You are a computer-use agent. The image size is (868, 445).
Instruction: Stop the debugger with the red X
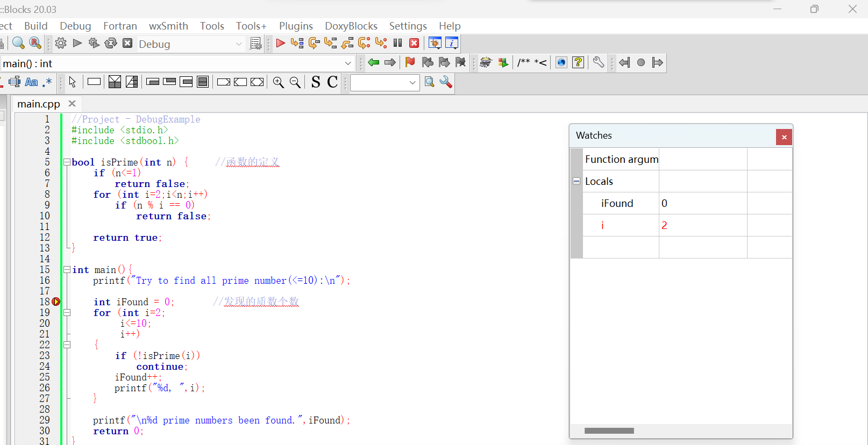coord(414,43)
